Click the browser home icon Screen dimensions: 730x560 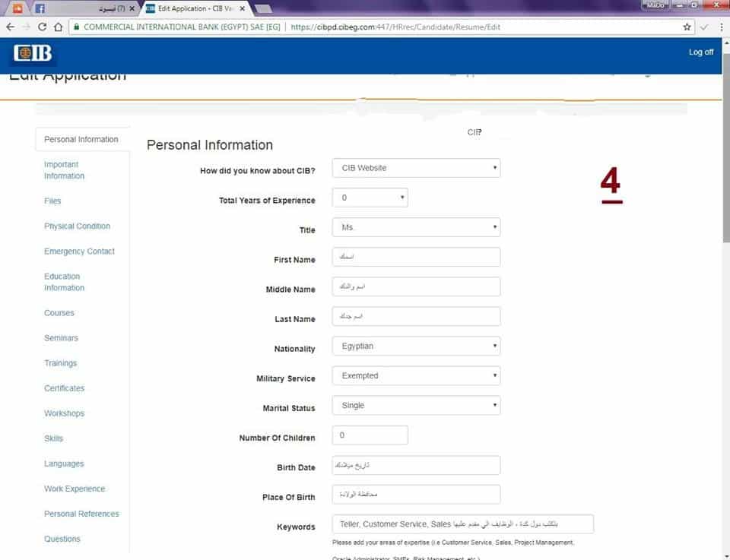point(59,27)
